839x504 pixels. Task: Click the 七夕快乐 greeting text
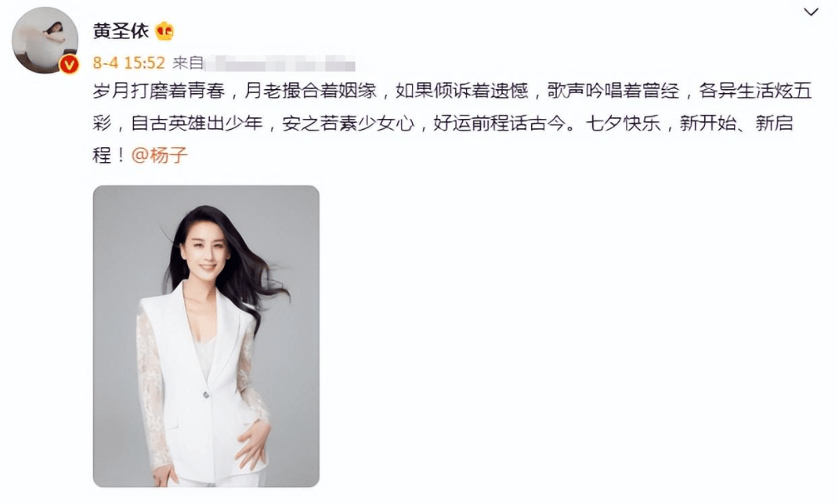[623, 123]
